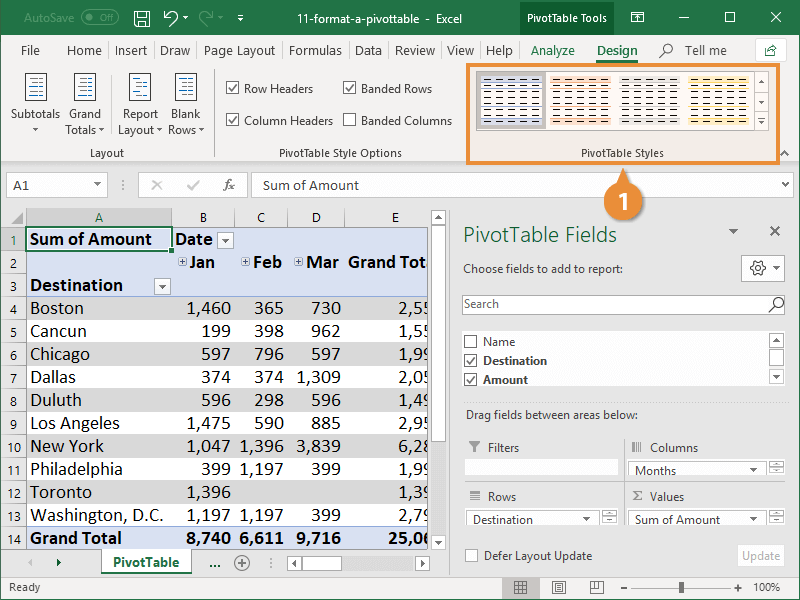This screenshot has height=600, width=800.
Task: Switch to the Insert tab
Action: click(131, 51)
